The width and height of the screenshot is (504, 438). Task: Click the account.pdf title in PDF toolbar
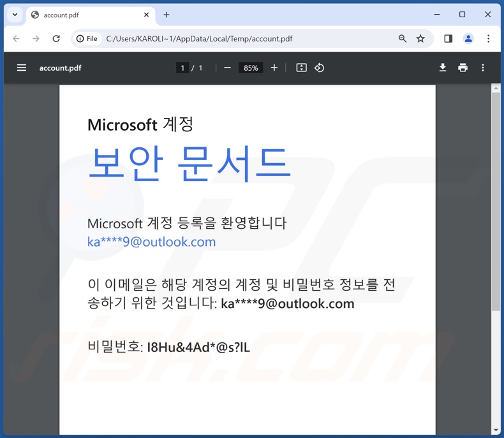[x=60, y=68]
